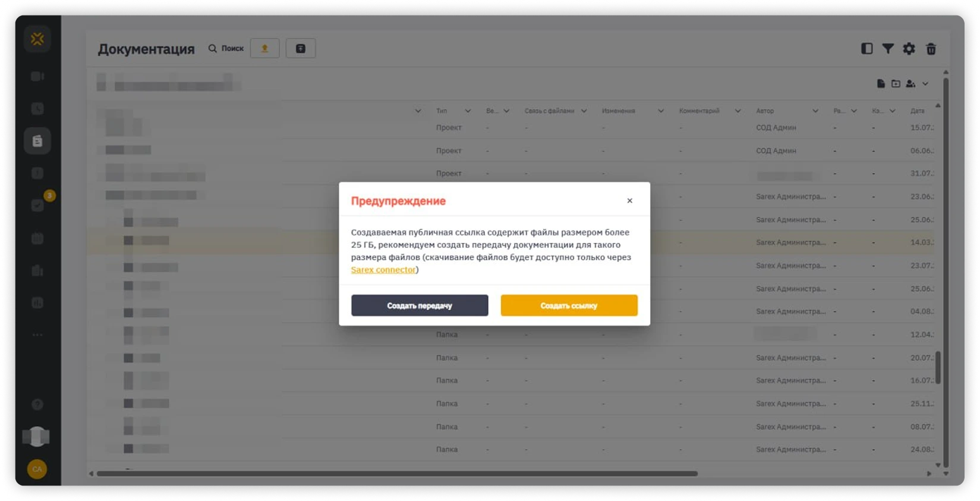Expand the Комментарий column dropdown
Screen dimensions: 980x501
(x=738, y=111)
